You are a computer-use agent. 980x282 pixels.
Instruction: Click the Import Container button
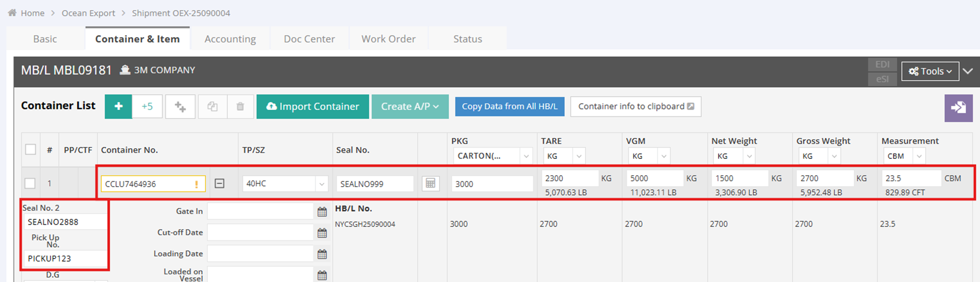coord(313,106)
